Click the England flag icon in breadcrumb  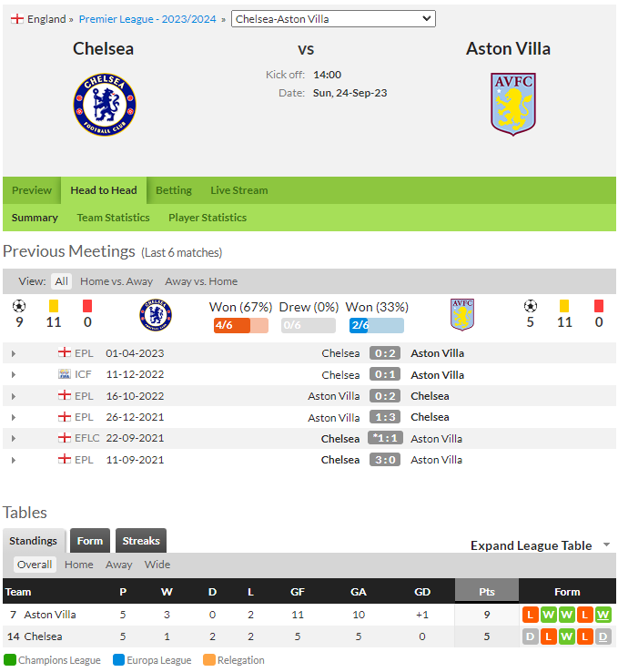tap(17, 19)
